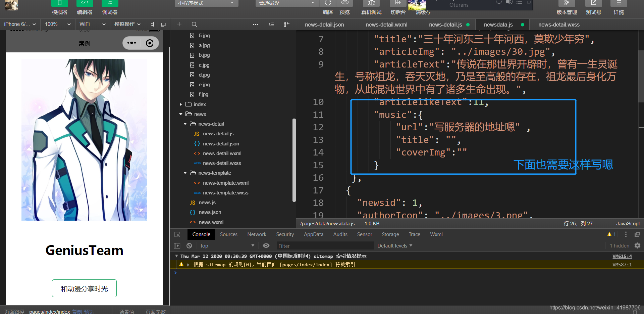The image size is (644, 314).
Task: Click the 编译 compile refresh icon
Action: coord(328,3)
